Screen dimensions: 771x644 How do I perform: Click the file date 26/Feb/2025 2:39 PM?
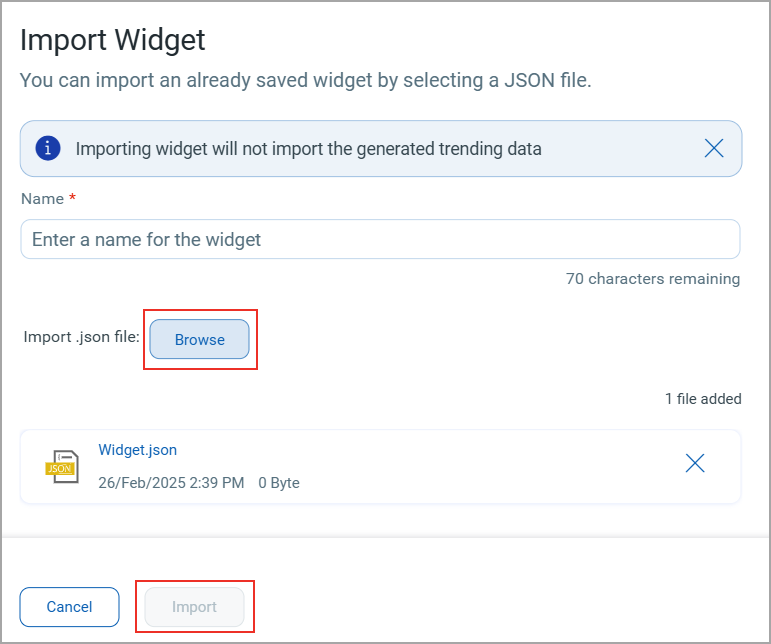(171, 483)
